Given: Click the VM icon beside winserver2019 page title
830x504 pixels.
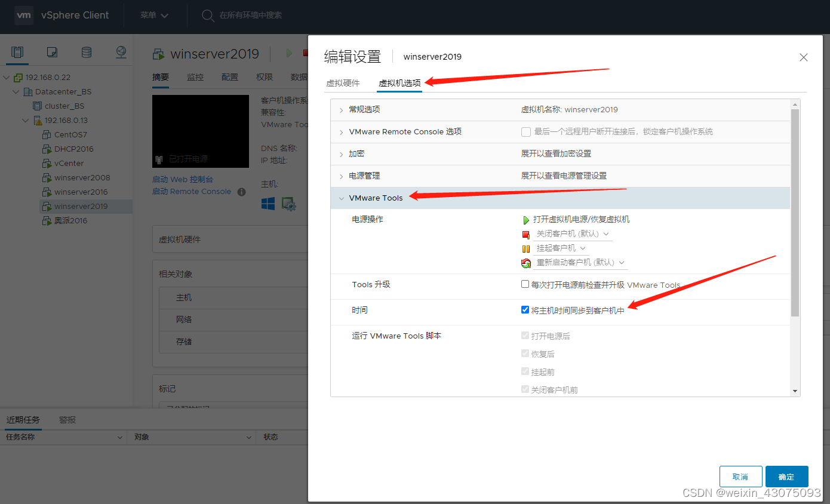Looking at the screenshot, I should [159, 54].
